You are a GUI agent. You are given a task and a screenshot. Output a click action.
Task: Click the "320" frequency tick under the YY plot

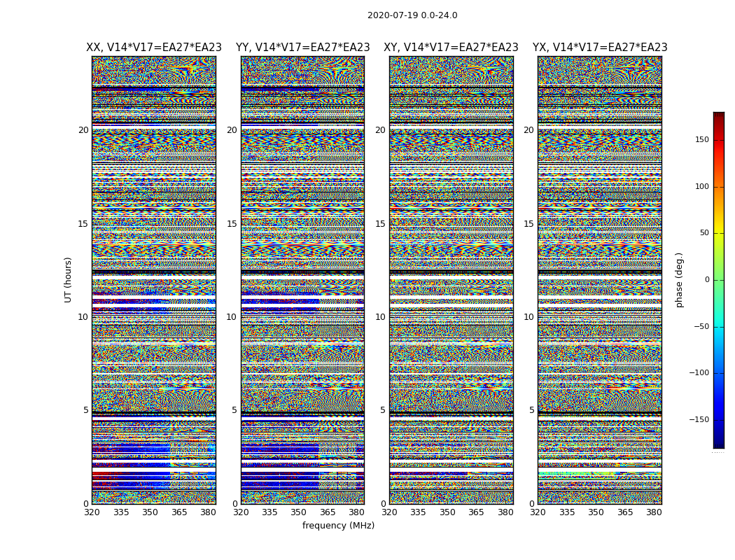241,512
